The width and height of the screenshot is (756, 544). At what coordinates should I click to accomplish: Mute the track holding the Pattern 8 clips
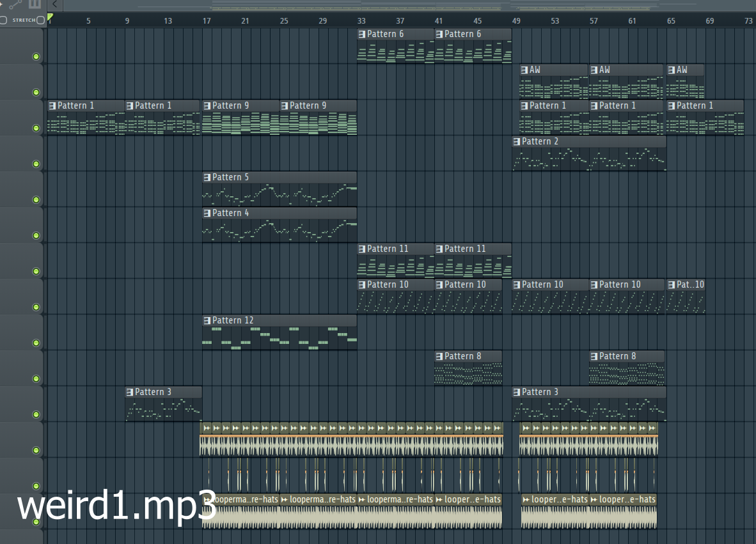coord(36,378)
